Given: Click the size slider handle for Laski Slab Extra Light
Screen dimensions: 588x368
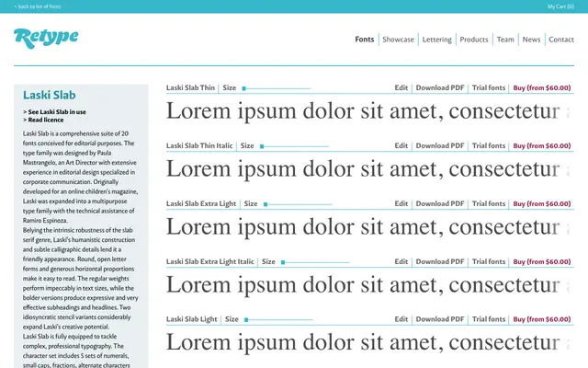Looking at the screenshot, I should click(x=266, y=204).
